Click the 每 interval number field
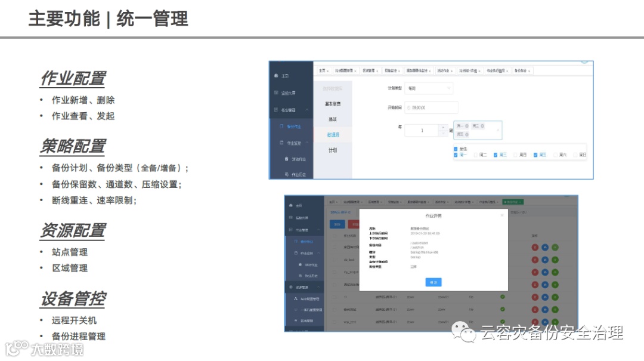This screenshot has height=361, width=644. [422, 130]
